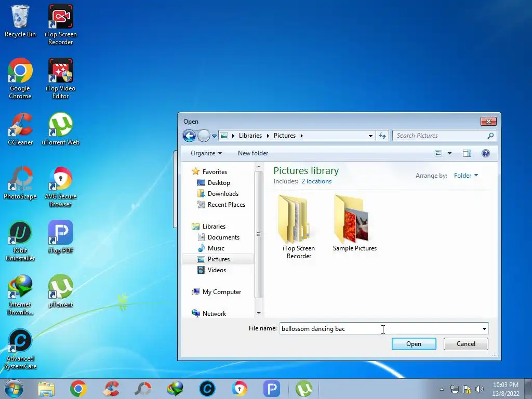
Task: Open the recent pages dropdown arrow
Action: [214, 136]
